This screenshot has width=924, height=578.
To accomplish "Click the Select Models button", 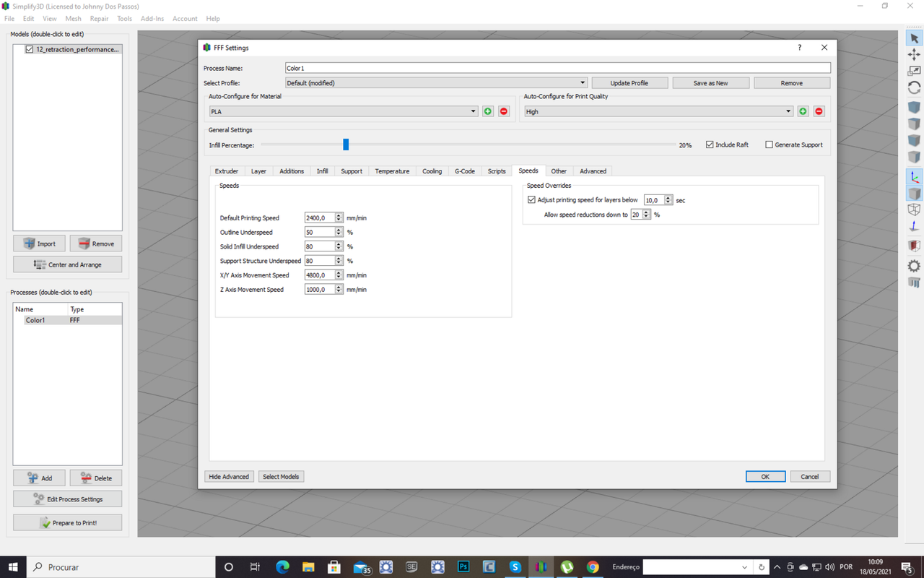I will [281, 476].
